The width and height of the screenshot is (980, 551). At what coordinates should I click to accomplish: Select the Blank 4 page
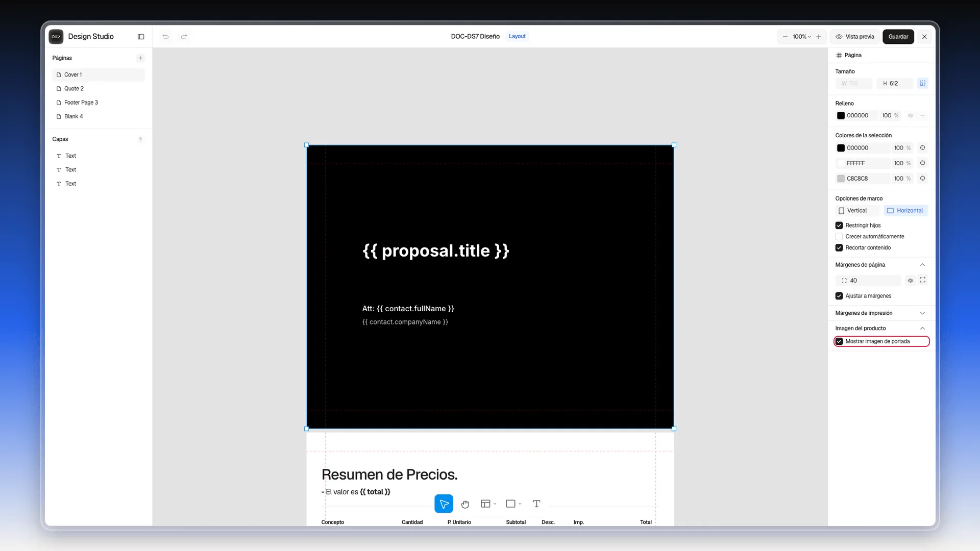(x=99, y=116)
